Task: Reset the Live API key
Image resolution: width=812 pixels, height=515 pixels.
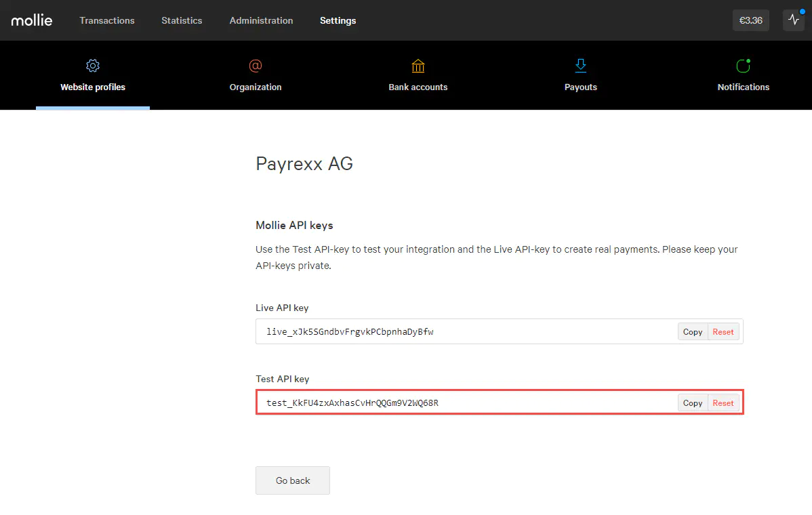Action: point(723,332)
